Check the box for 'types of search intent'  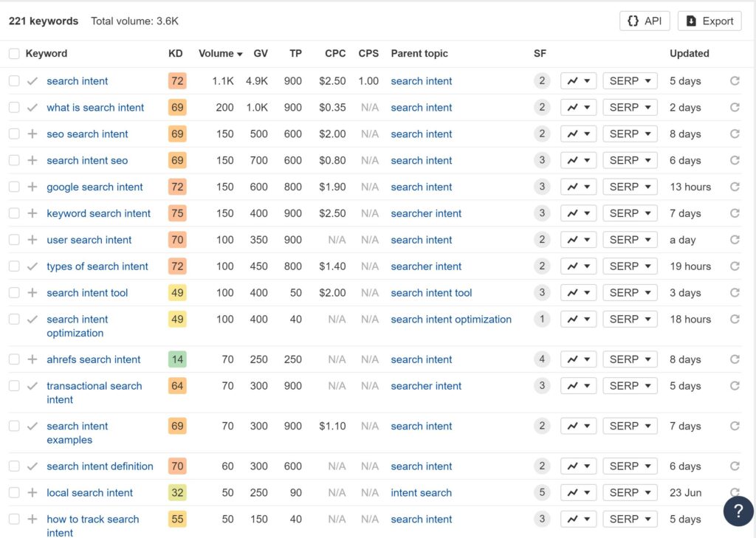[14, 266]
